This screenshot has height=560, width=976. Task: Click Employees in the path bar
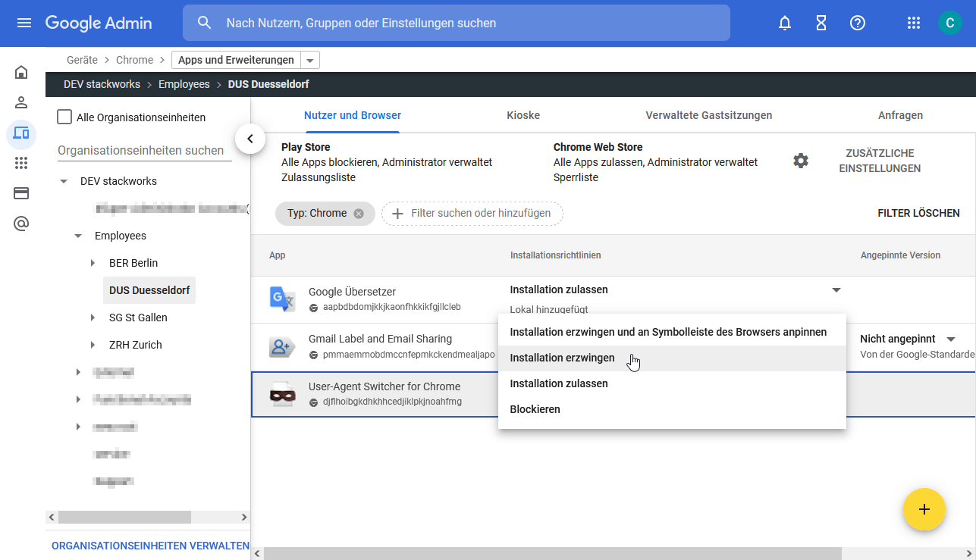click(x=184, y=84)
